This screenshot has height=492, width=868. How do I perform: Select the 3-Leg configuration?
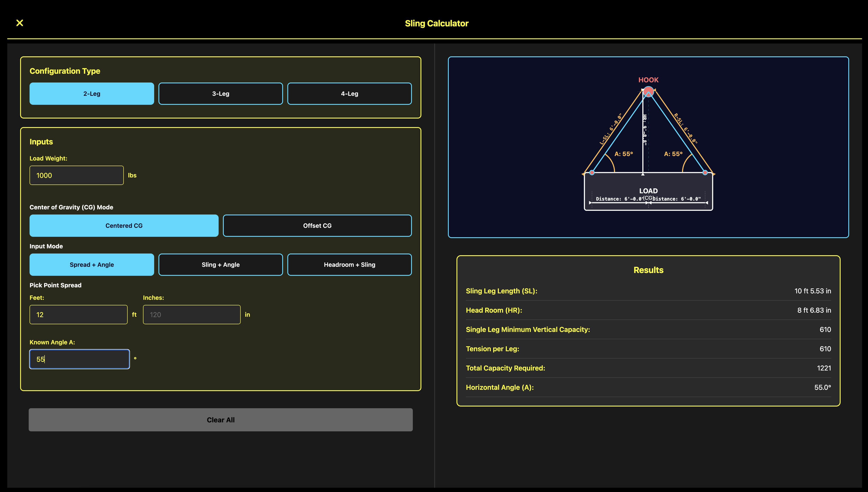point(221,94)
